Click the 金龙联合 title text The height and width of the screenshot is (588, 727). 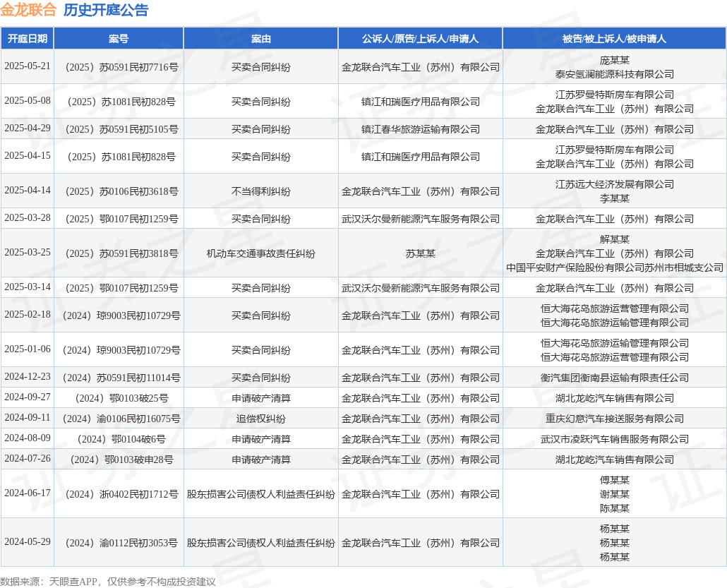(28, 9)
